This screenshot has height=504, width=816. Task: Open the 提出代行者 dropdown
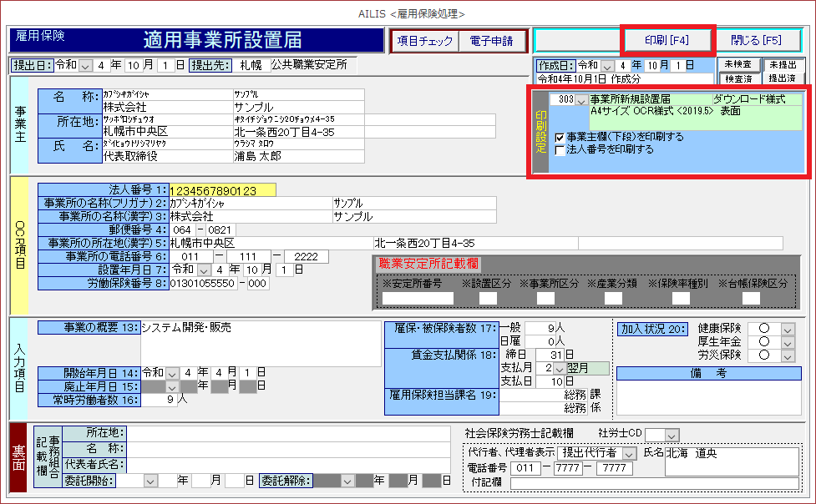629,452
